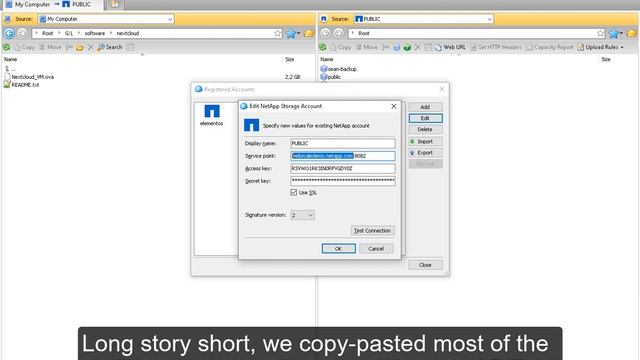The height and width of the screenshot is (360, 640).
Task: Select the Nextcloud_VM.ova file
Action: click(32, 77)
